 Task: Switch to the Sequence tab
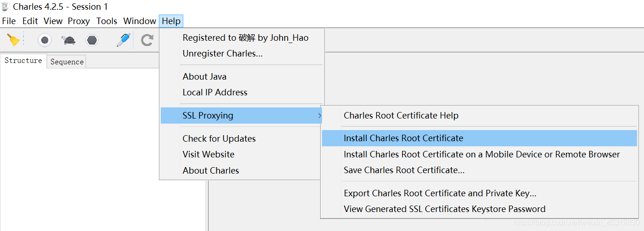[67, 62]
